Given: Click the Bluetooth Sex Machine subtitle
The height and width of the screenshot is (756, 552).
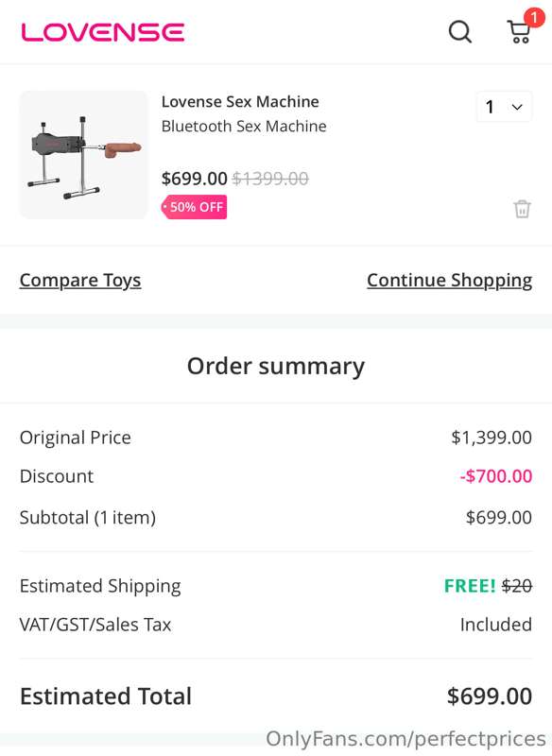Looking at the screenshot, I should tap(244, 126).
